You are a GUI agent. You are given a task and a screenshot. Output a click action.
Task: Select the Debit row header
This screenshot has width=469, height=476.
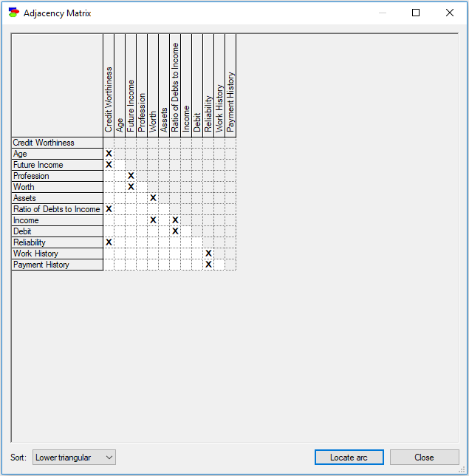click(x=58, y=231)
